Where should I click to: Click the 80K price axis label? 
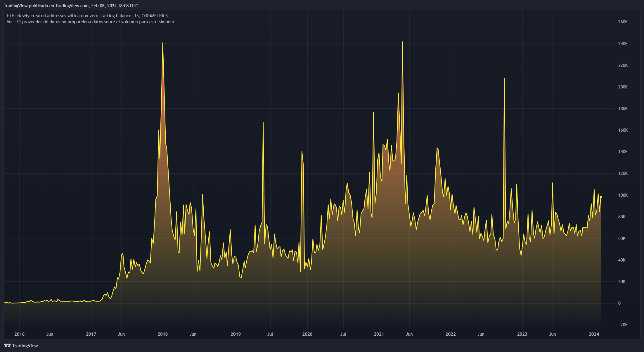pos(622,217)
